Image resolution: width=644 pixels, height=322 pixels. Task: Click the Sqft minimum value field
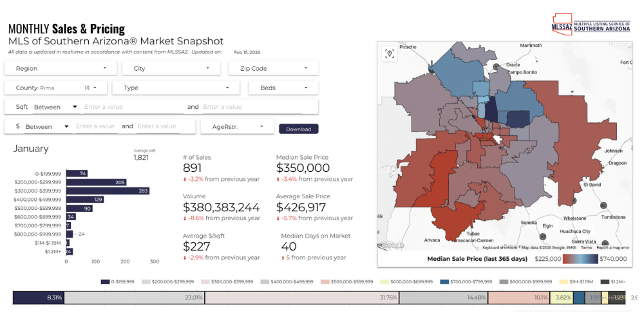[132, 107]
